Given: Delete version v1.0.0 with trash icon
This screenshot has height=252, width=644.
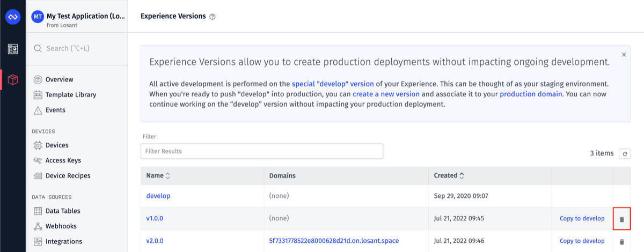Looking at the screenshot, I should (622, 219).
